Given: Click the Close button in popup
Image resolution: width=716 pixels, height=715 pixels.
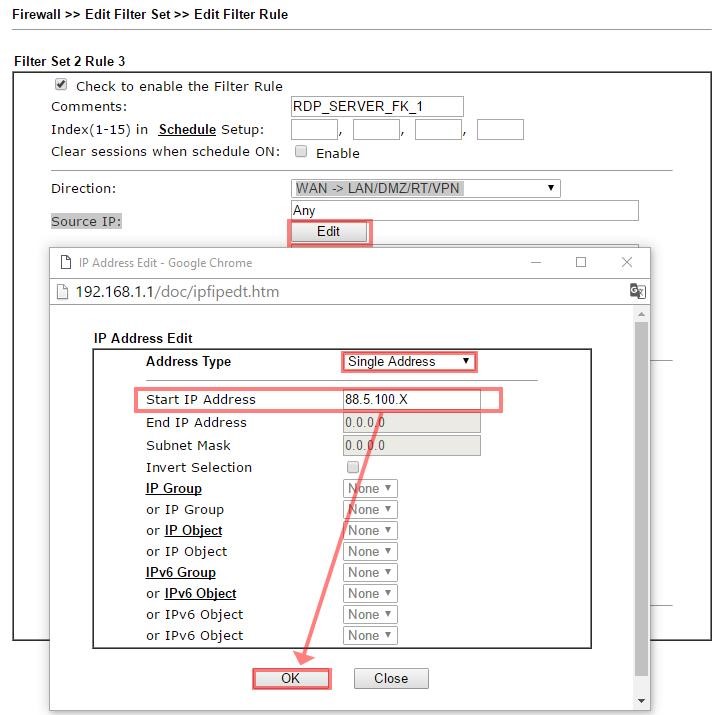Looking at the screenshot, I should [x=391, y=678].
